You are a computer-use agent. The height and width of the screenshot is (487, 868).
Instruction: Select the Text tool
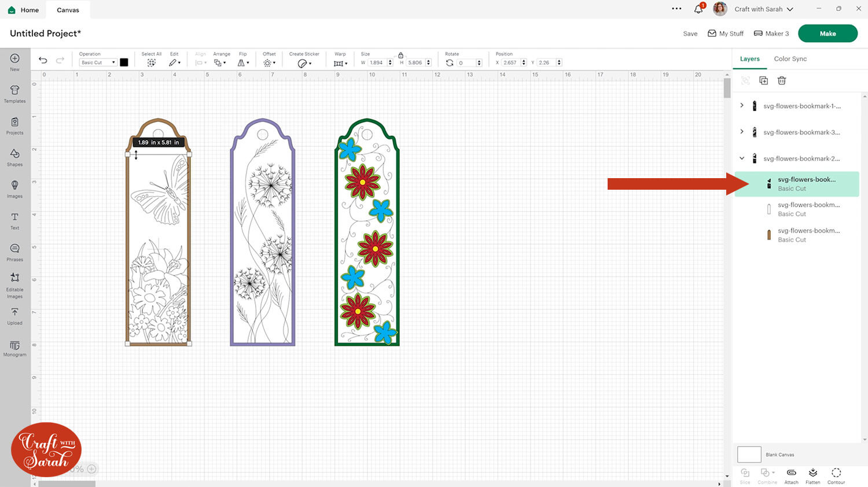tap(14, 221)
